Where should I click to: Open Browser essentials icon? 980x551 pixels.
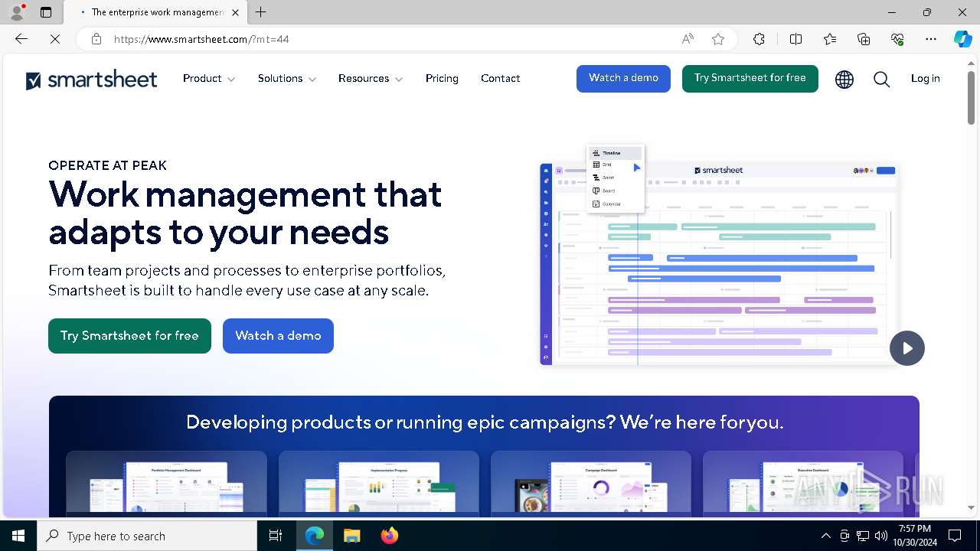[x=897, y=39]
